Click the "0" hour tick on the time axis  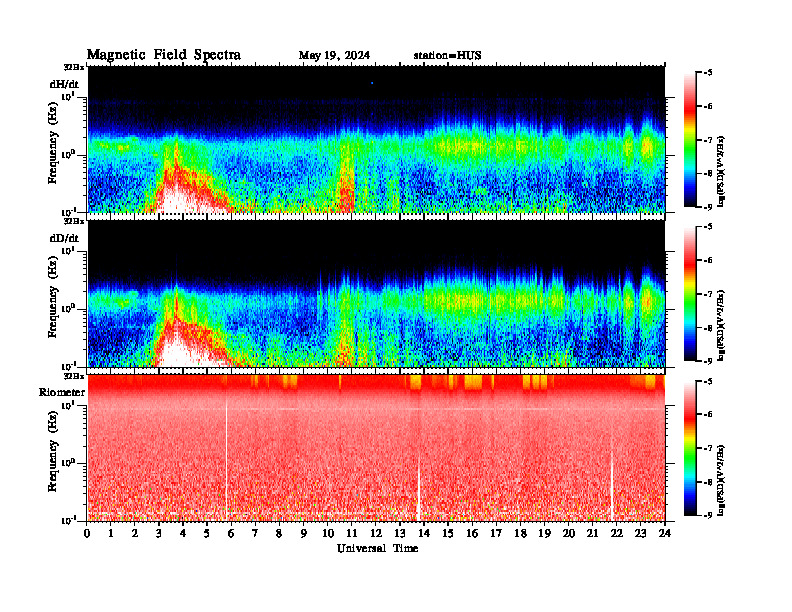87,533
